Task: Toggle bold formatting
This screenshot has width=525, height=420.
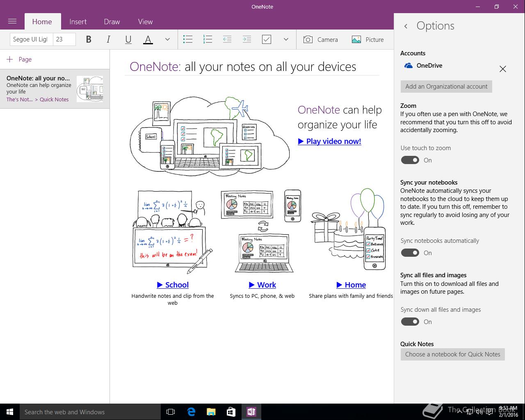Action: [x=88, y=39]
